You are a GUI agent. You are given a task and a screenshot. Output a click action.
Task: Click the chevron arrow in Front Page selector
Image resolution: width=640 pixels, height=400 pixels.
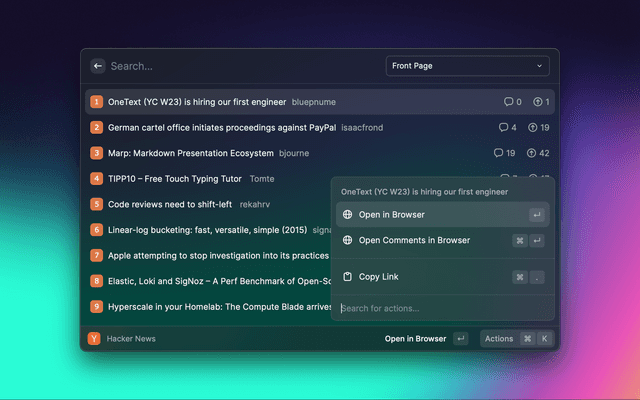[x=540, y=66]
